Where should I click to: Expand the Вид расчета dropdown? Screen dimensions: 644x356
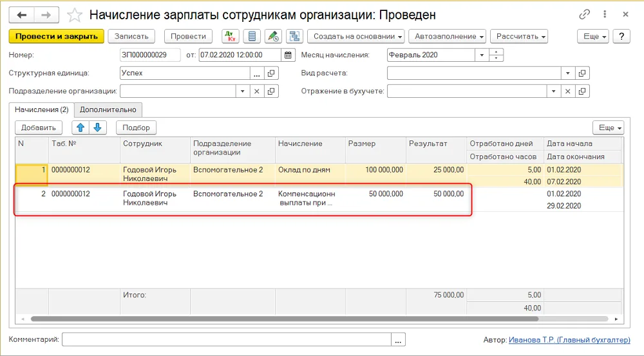567,73
